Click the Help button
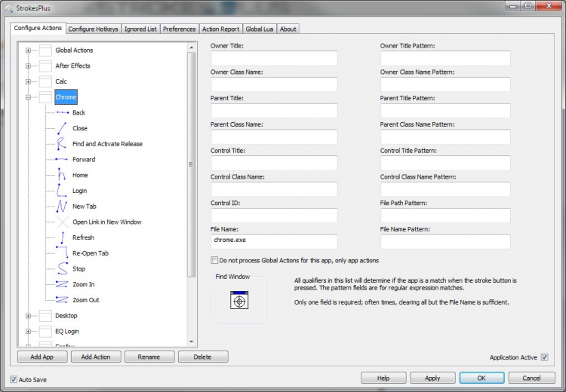 383,378
